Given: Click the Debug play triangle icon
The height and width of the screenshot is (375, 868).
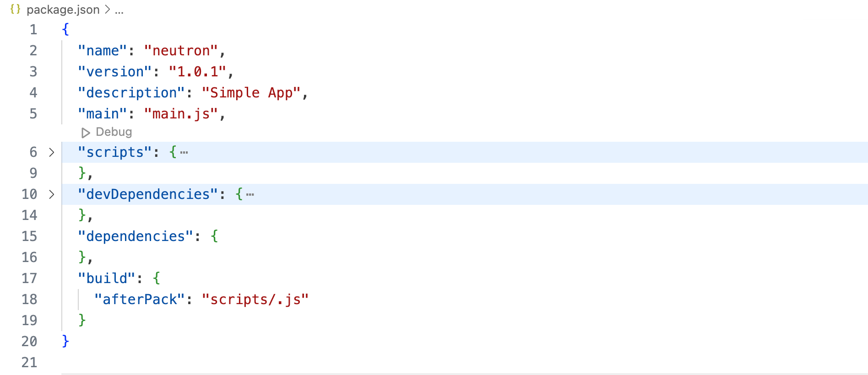Looking at the screenshot, I should pyautogui.click(x=86, y=133).
